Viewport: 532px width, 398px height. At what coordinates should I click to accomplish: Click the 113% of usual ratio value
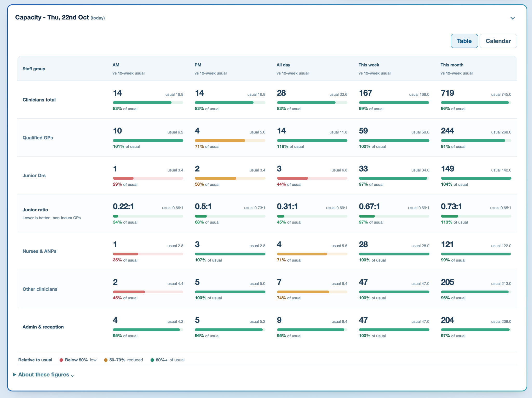pos(454,222)
